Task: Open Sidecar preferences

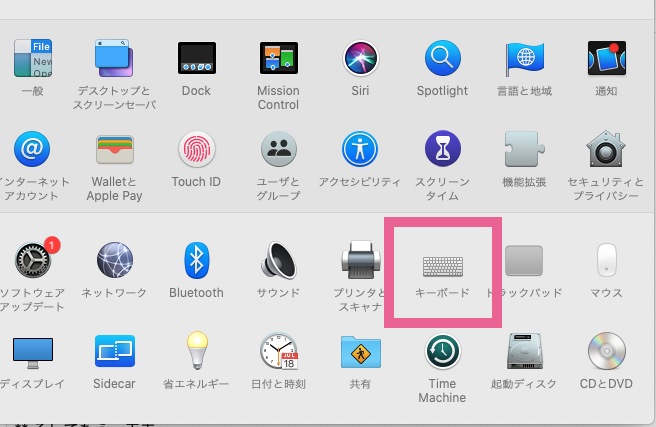Action: 115,351
